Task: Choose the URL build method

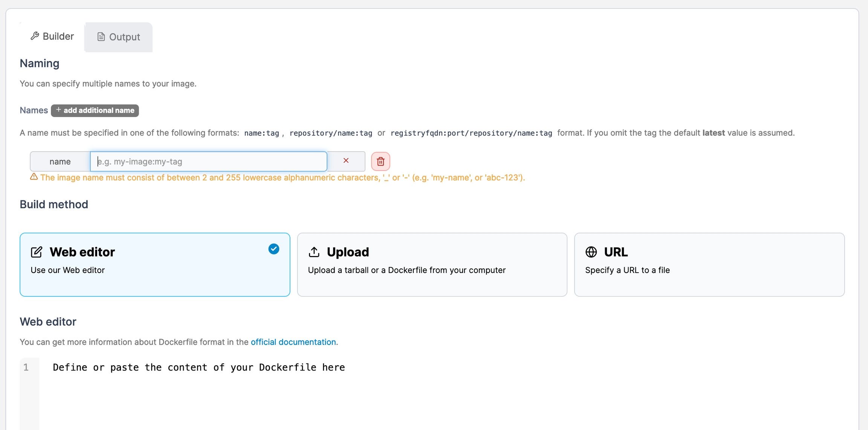Action: click(x=709, y=265)
